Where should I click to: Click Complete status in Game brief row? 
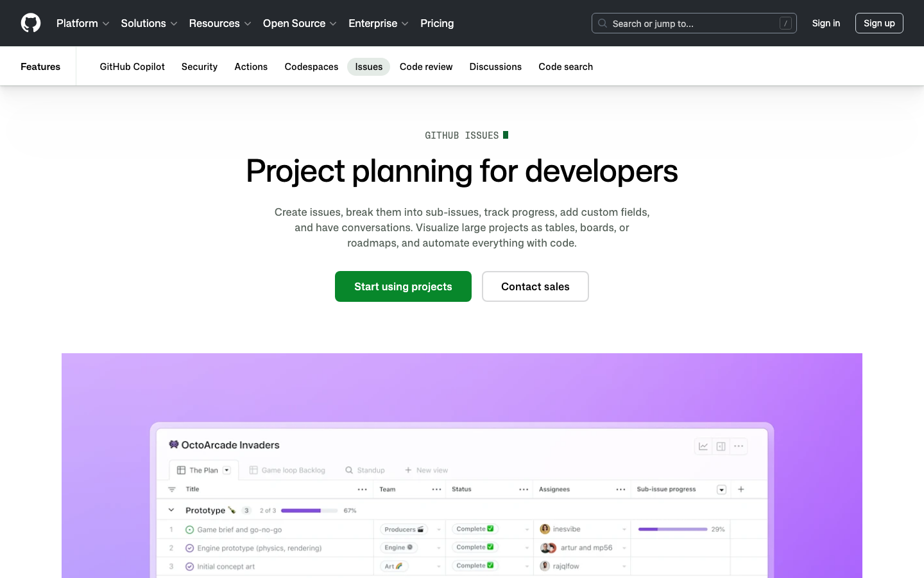pyautogui.click(x=475, y=529)
